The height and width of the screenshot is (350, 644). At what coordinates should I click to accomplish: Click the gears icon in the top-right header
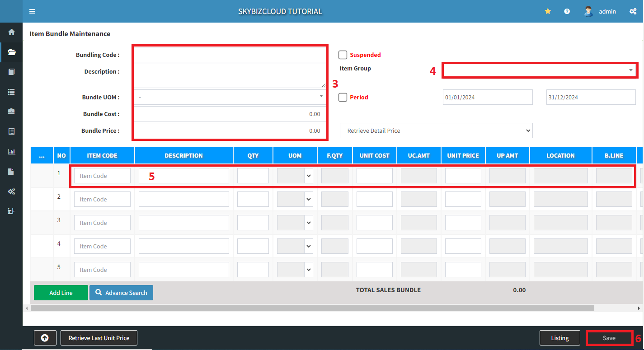pos(633,11)
